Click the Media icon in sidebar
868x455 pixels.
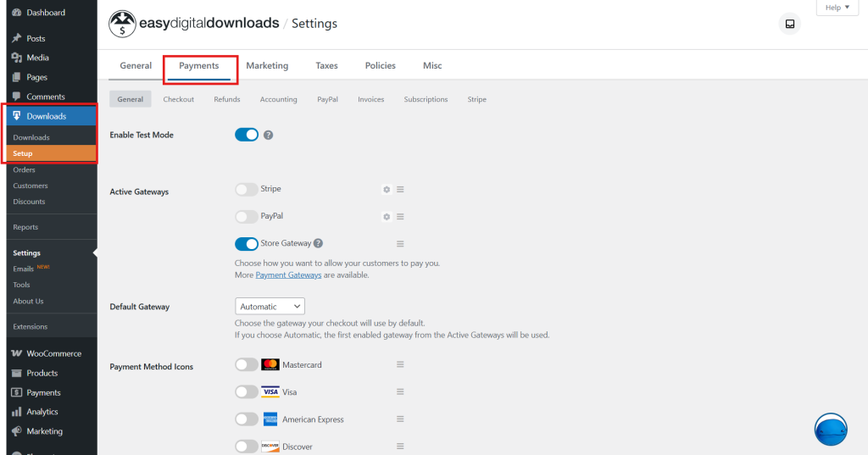pos(17,58)
